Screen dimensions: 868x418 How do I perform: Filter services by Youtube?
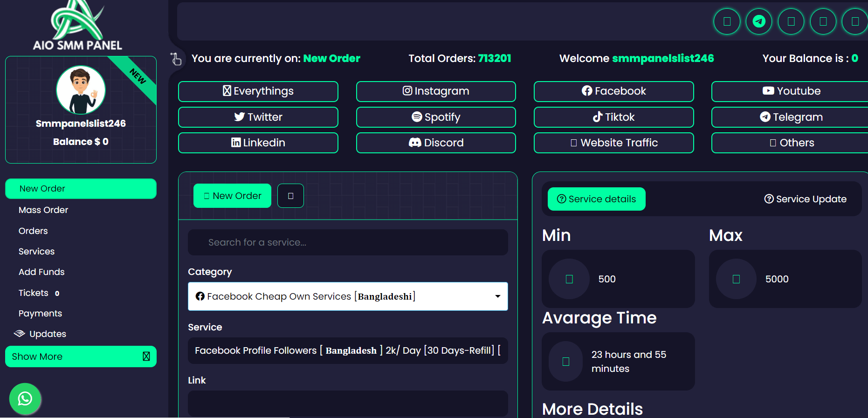tap(791, 91)
